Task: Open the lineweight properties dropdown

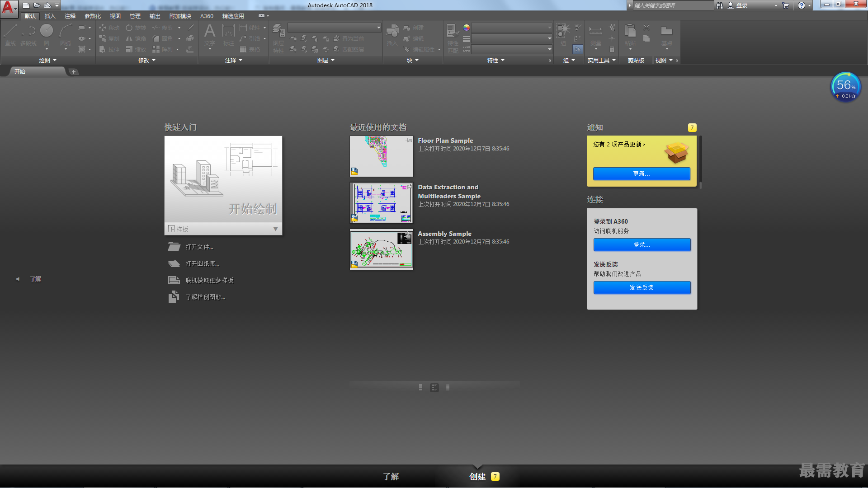Action: point(512,38)
